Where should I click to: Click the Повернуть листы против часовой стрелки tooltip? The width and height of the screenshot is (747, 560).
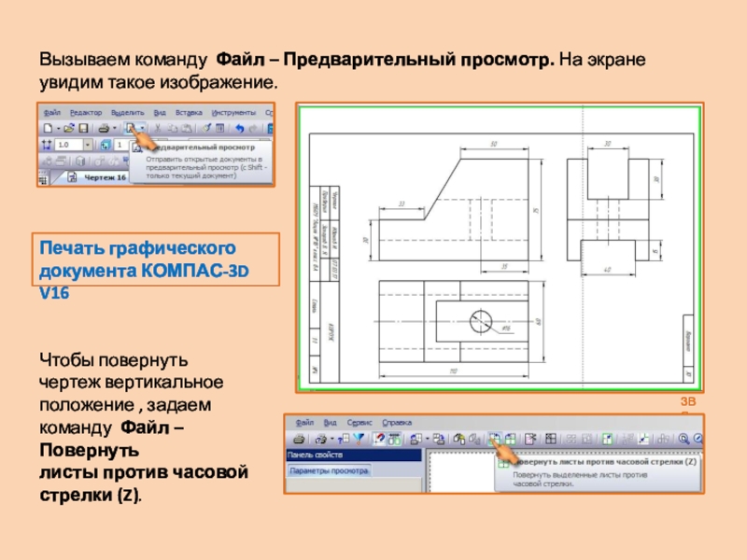(x=598, y=473)
